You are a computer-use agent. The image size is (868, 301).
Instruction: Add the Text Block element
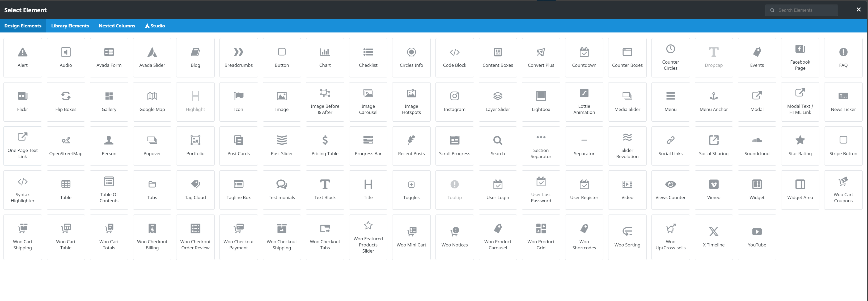click(325, 190)
